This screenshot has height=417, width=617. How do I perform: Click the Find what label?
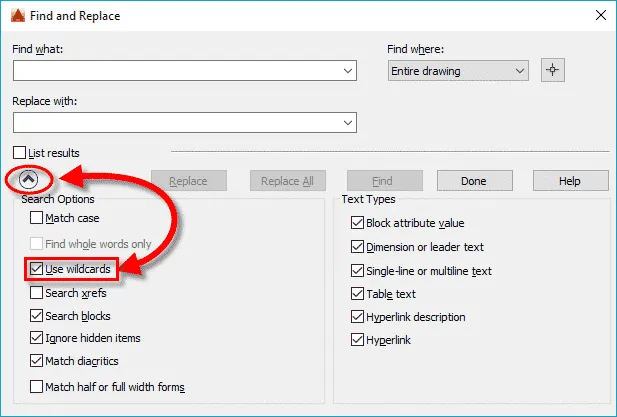click(37, 49)
